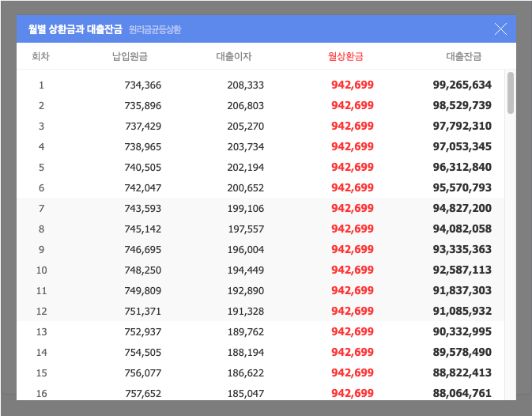Select interest value 194,449
The image size is (532, 416).
pyautogui.click(x=246, y=270)
